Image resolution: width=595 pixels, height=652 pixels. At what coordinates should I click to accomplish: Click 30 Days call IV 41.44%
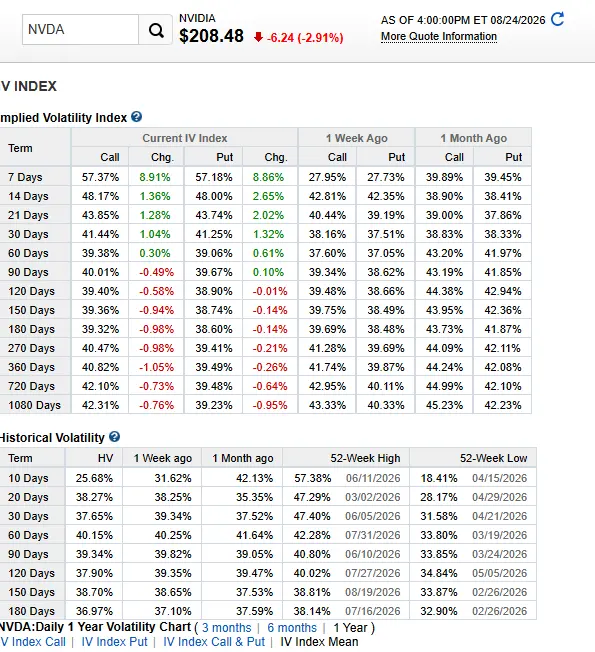pyautogui.click(x=100, y=234)
